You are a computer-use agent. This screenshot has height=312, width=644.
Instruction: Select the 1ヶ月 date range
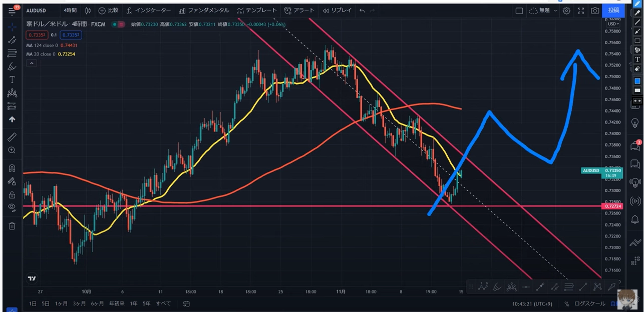[x=61, y=303]
